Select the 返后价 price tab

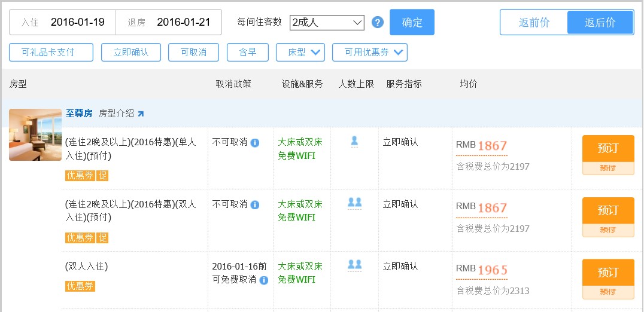[600, 23]
